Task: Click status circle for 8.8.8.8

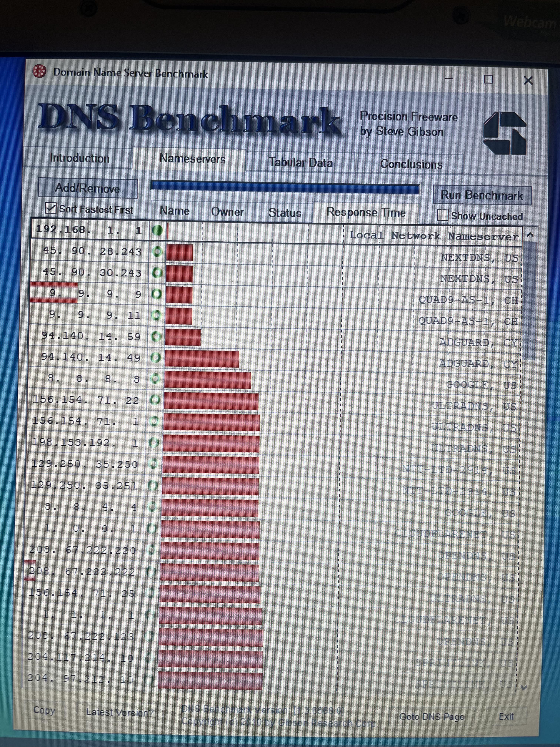Action: point(155,379)
